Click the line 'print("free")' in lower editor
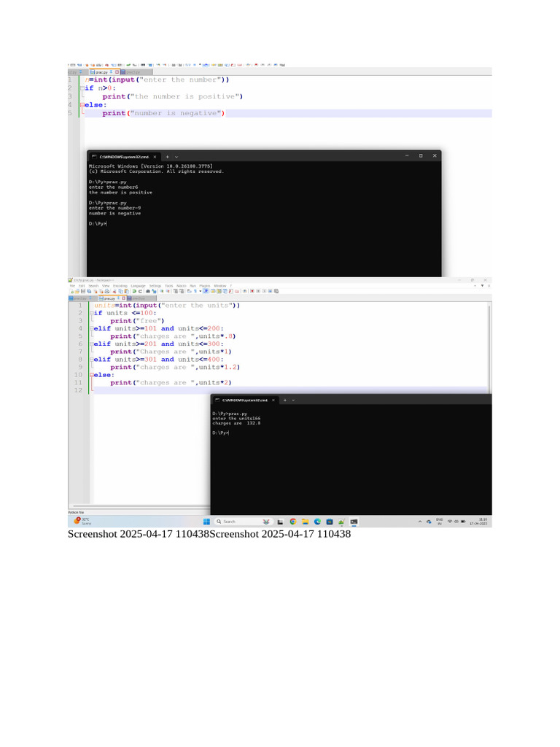Image resolution: width=560 pixels, height=747 pixels. [137, 321]
